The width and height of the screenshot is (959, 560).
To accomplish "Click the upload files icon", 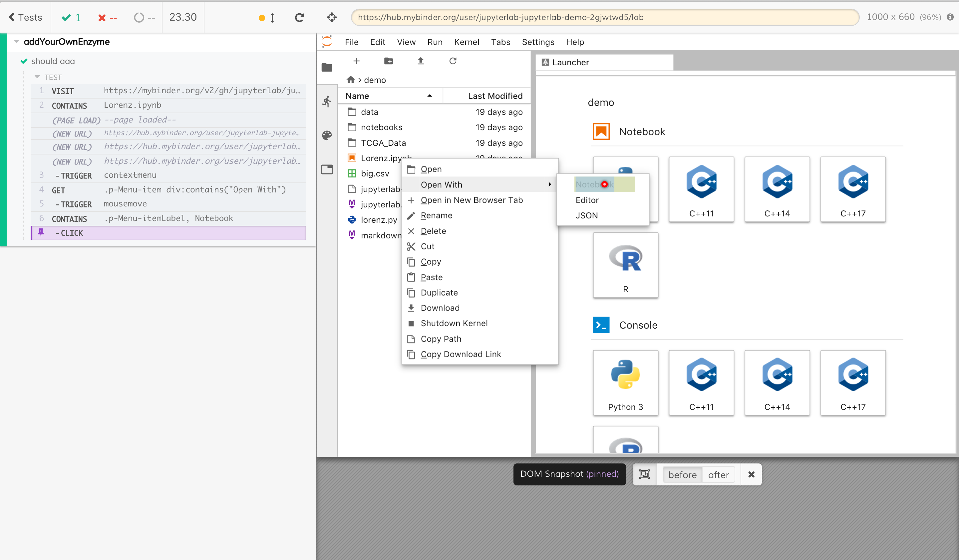I will click(x=421, y=61).
